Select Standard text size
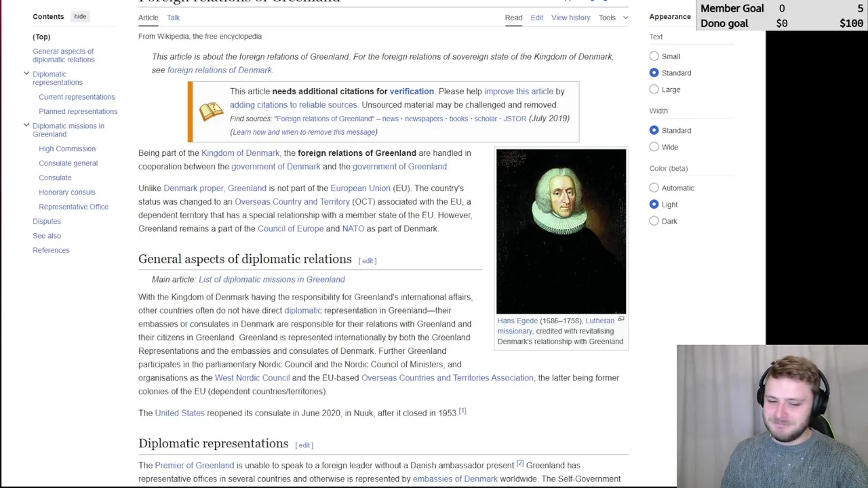Screen dimensions: 868x488 coord(654,73)
